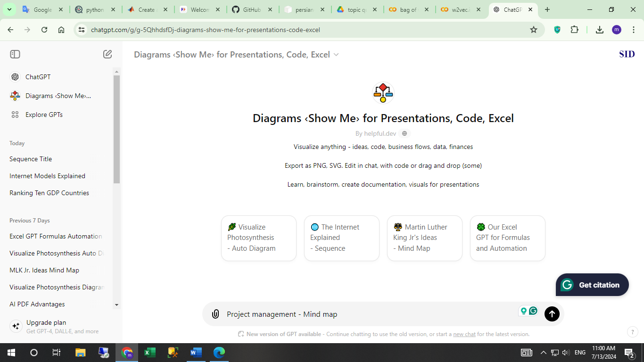
Task: Click the attach file paperclip icon
Action: tap(215, 314)
